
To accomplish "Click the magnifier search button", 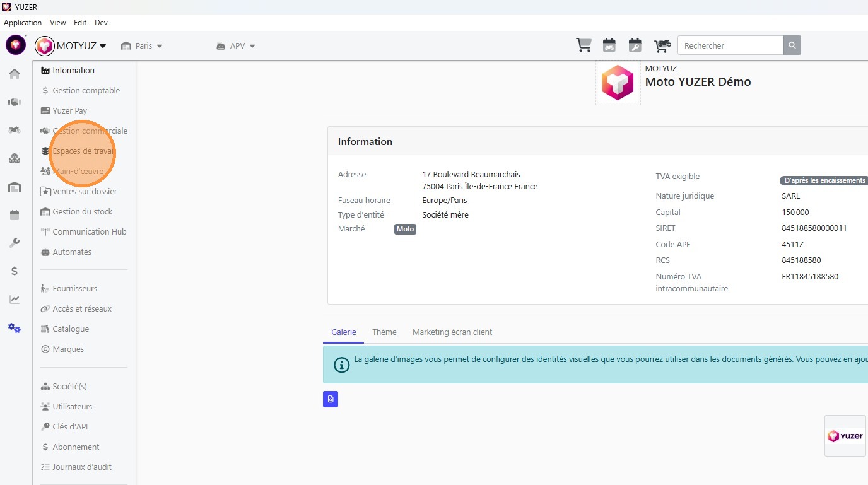I will (x=792, y=45).
